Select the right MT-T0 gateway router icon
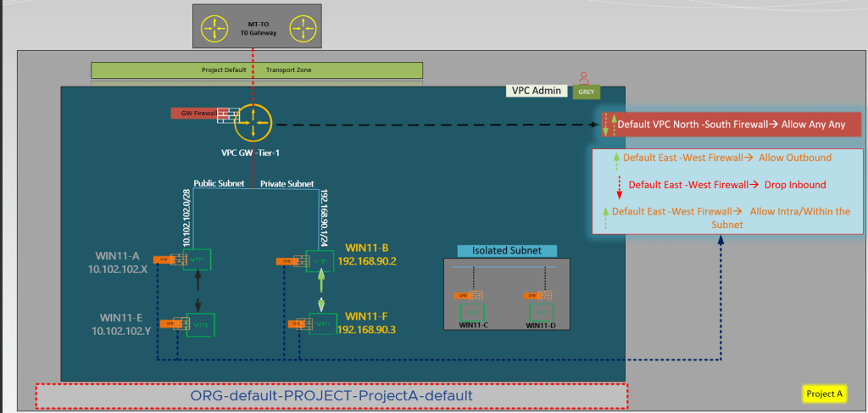The height and width of the screenshot is (413, 868). [x=301, y=27]
